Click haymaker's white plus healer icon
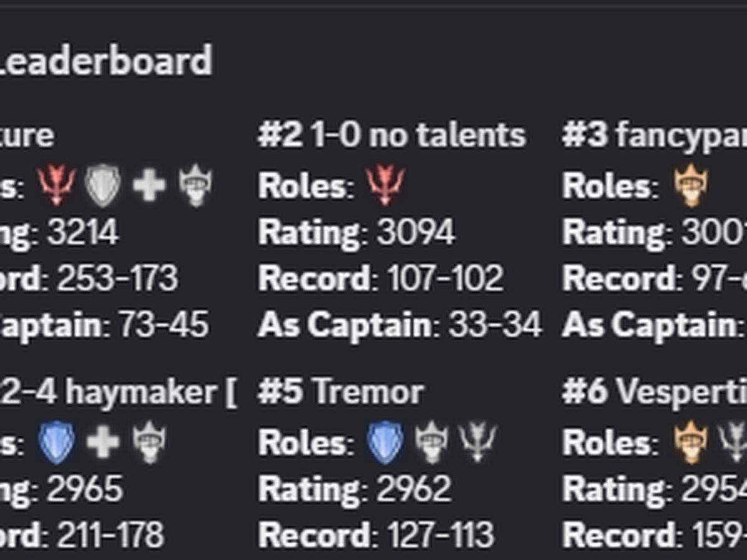The image size is (747, 560). click(x=103, y=442)
